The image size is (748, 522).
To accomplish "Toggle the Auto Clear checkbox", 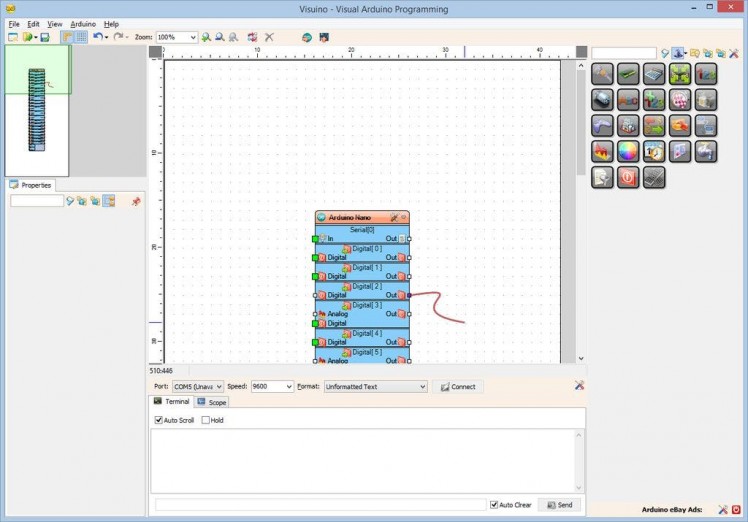I will (494, 505).
